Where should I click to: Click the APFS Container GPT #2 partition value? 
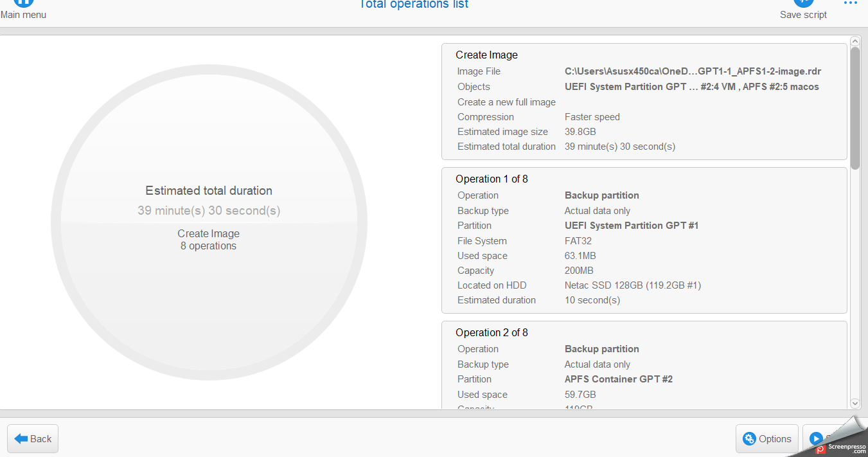[x=618, y=379]
